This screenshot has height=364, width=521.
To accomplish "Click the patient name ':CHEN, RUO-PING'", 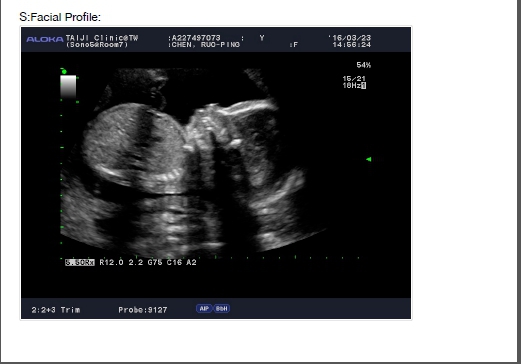I will (x=204, y=45).
